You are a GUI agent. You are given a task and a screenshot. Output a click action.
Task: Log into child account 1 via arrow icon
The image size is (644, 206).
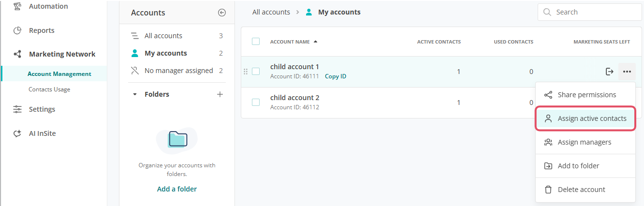coord(610,72)
